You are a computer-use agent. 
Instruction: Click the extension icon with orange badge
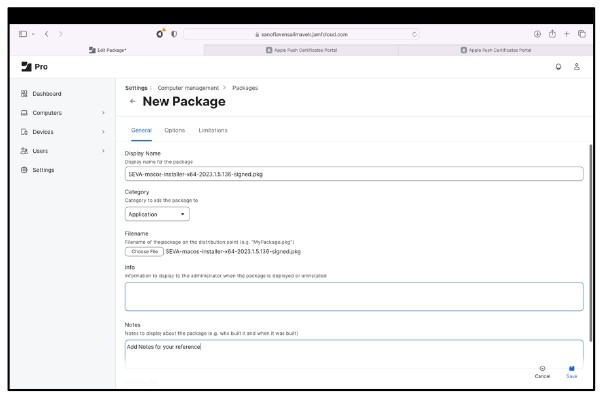160,33
